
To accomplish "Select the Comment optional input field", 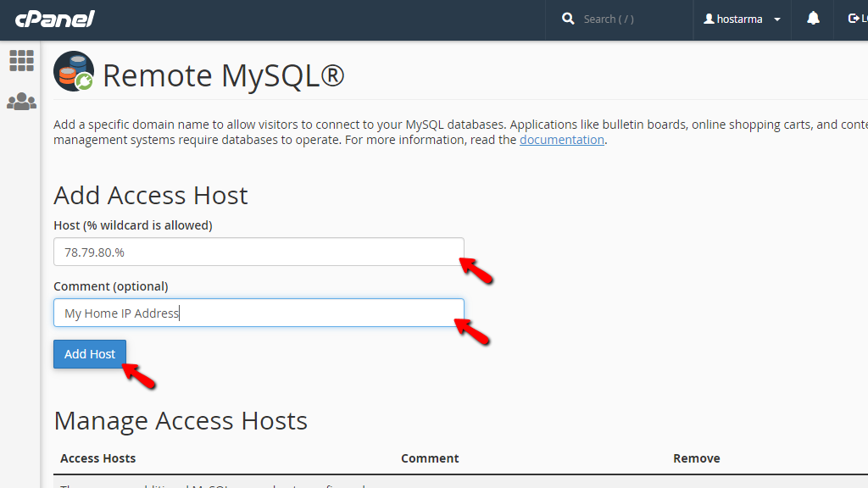I will [x=259, y=313].
